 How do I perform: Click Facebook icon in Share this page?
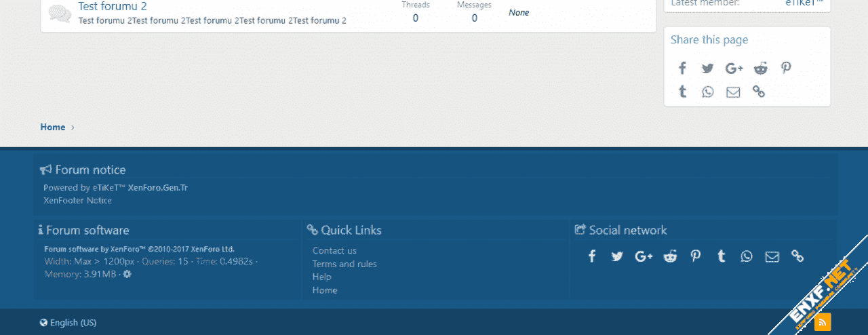tap(683, 68)
